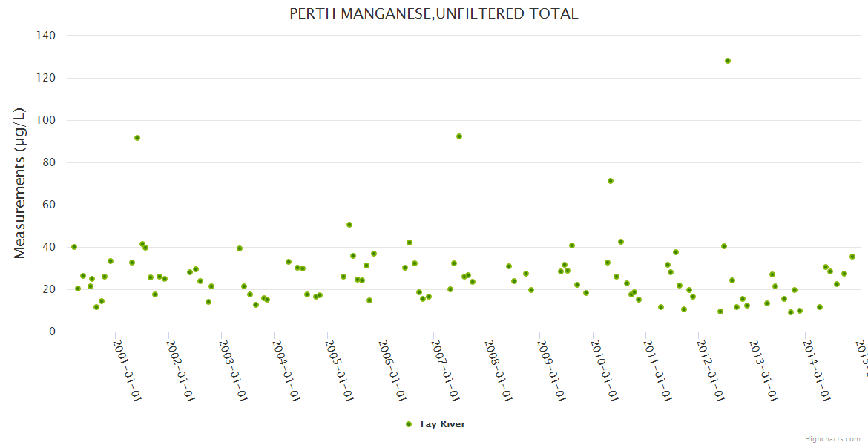Click the chart title PERTH MANGANESE, UNFILTERED TOTAL
Image resolution: width=868 pixels, height=445 pixels.
pos(433,13)
